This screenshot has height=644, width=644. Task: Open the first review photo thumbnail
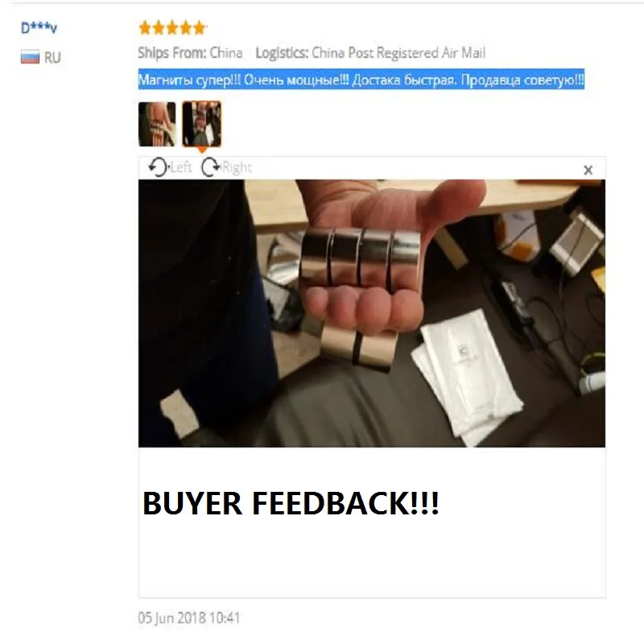point(157,124)
